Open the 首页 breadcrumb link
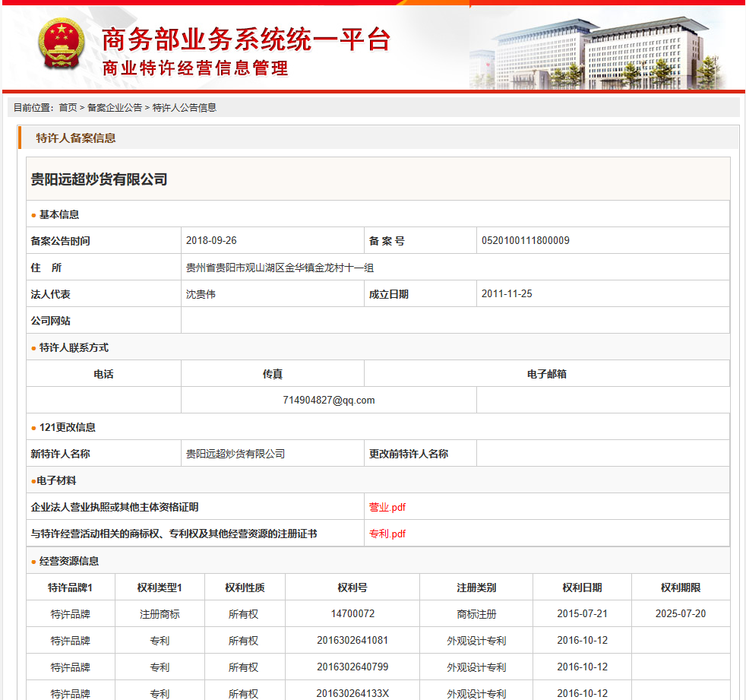This screenshot has height=700, width=746. pos(68,108)
